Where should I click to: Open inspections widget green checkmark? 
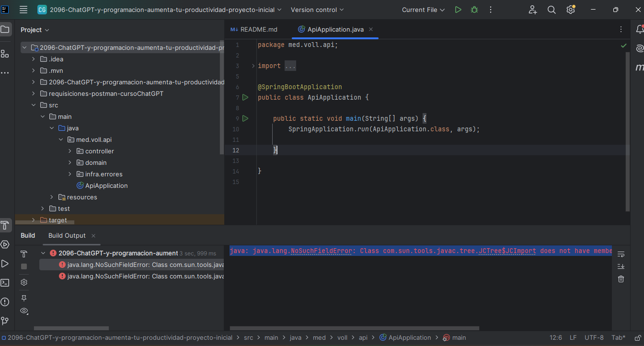pos(623,46)
